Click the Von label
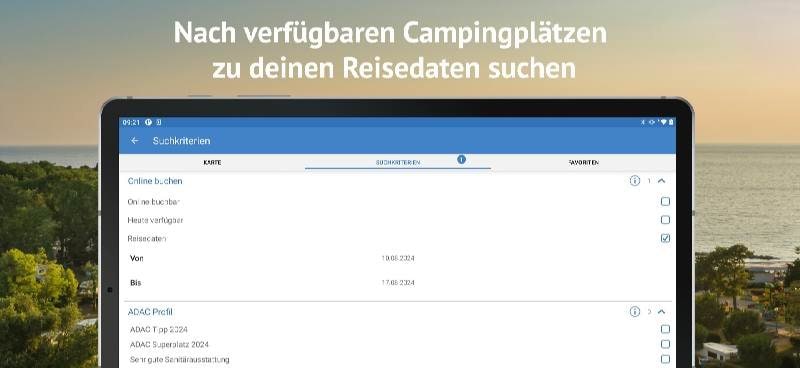The width and height of the screenshot is (800, 368). click(137, 258)
